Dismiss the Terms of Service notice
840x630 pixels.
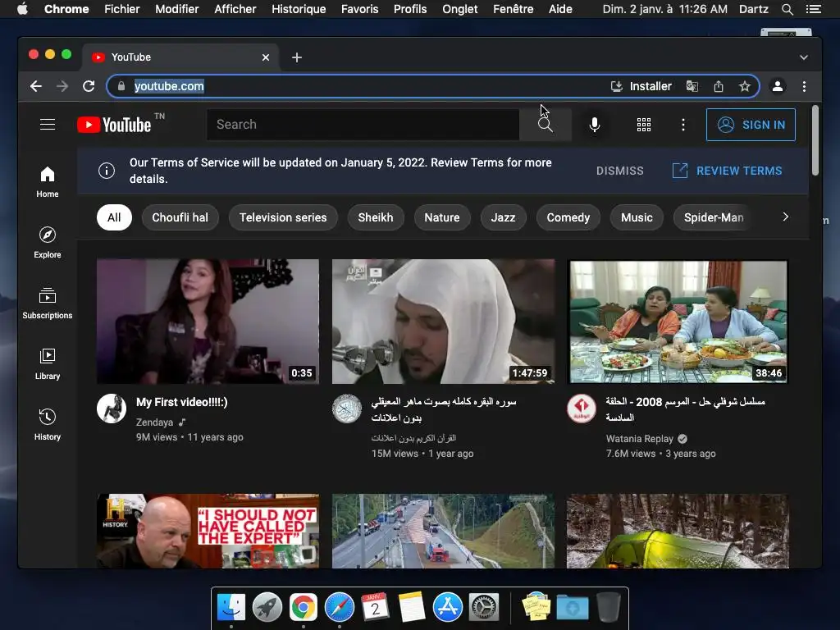(620, 171)
